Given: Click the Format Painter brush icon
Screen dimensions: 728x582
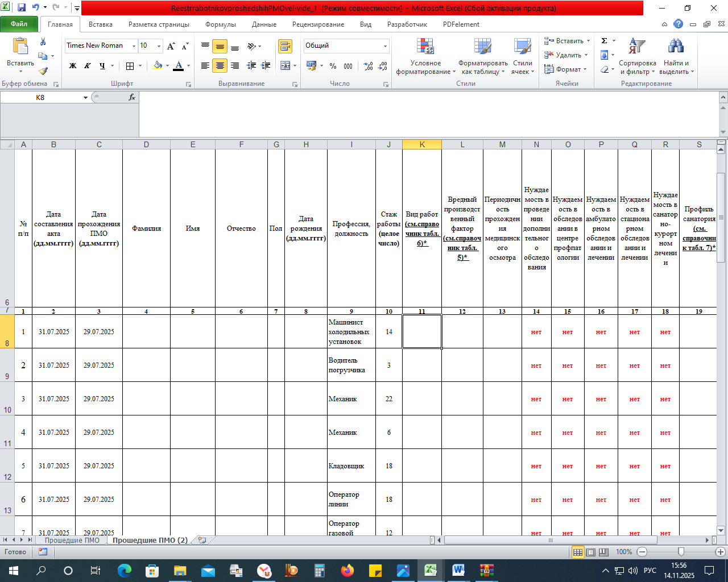Looking at the screenshot, I should point(43,71).
